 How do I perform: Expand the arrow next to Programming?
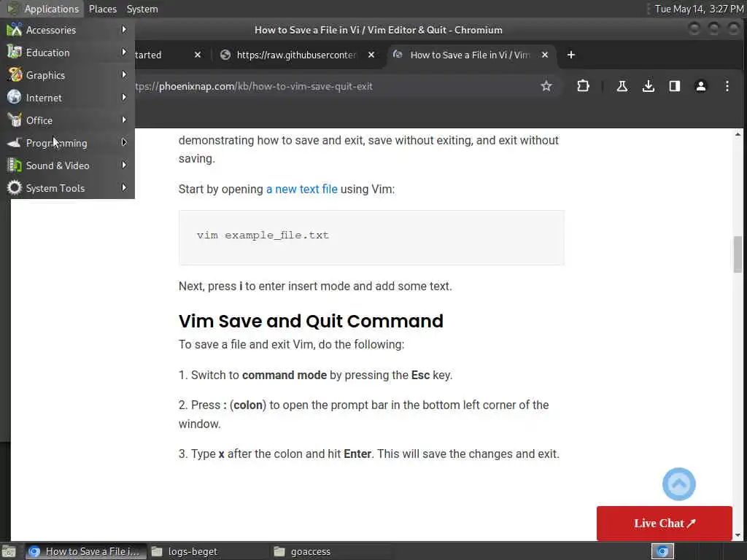click(124, 142)
